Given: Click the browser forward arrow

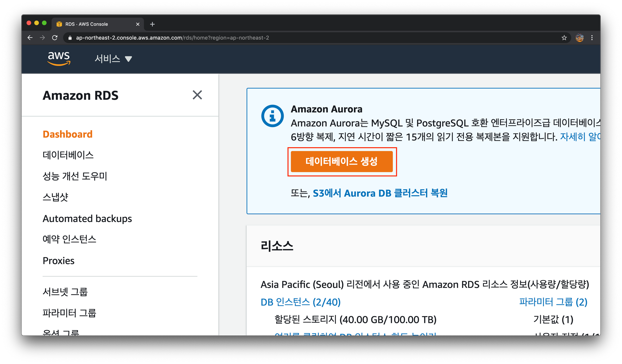Looking at the screenshot, I should tap(42, 38).
